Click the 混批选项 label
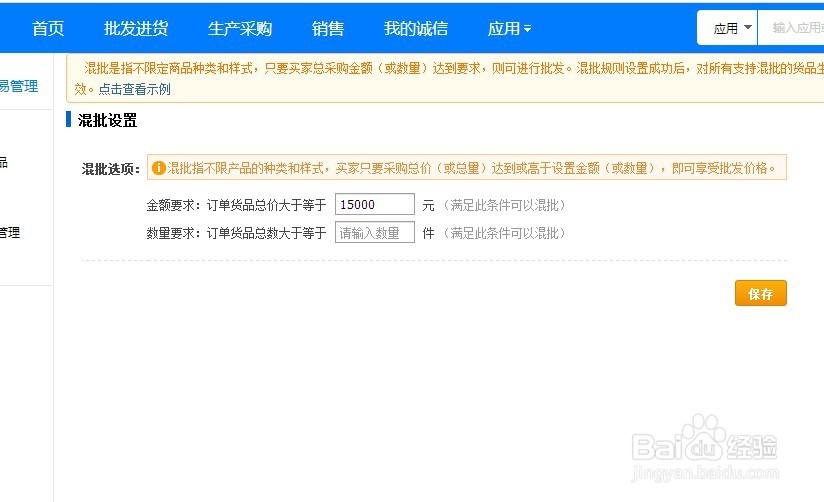The image size is (824, 502). coord(110,169)
